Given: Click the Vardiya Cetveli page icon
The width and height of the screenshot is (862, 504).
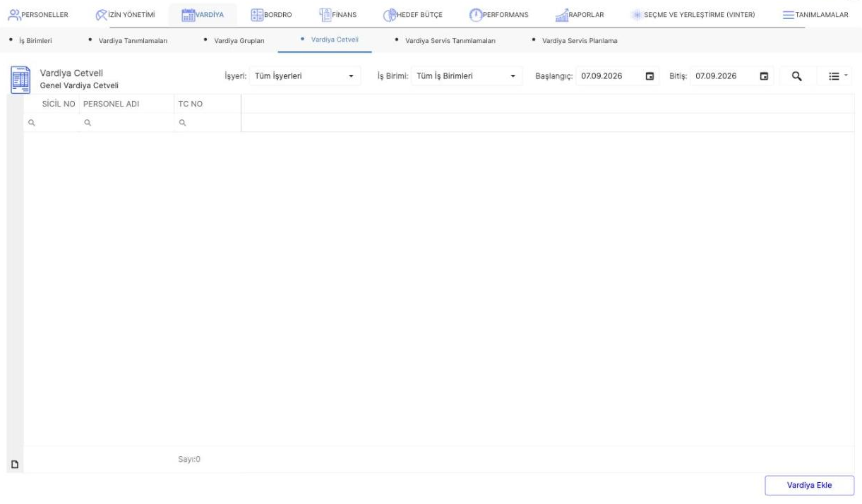Looking at the screenshot, I should [x=20, y=79].
